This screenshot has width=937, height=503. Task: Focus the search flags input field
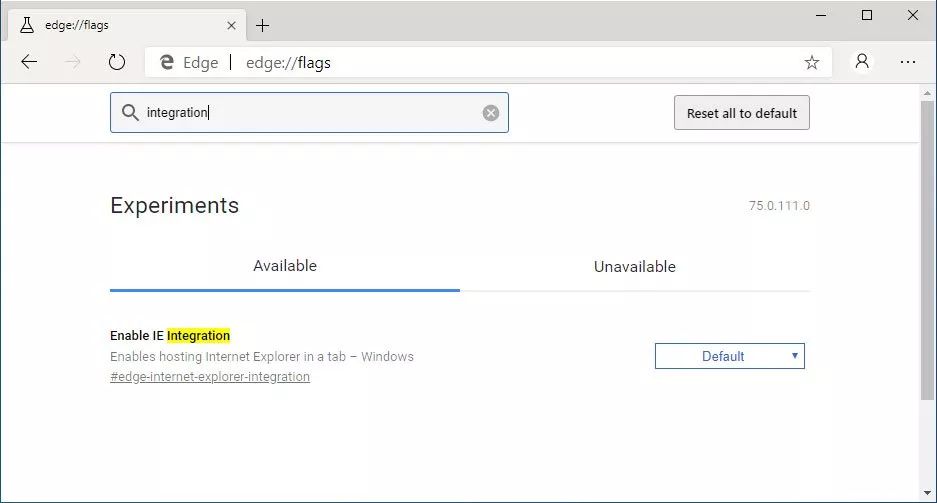pos(309,112)
